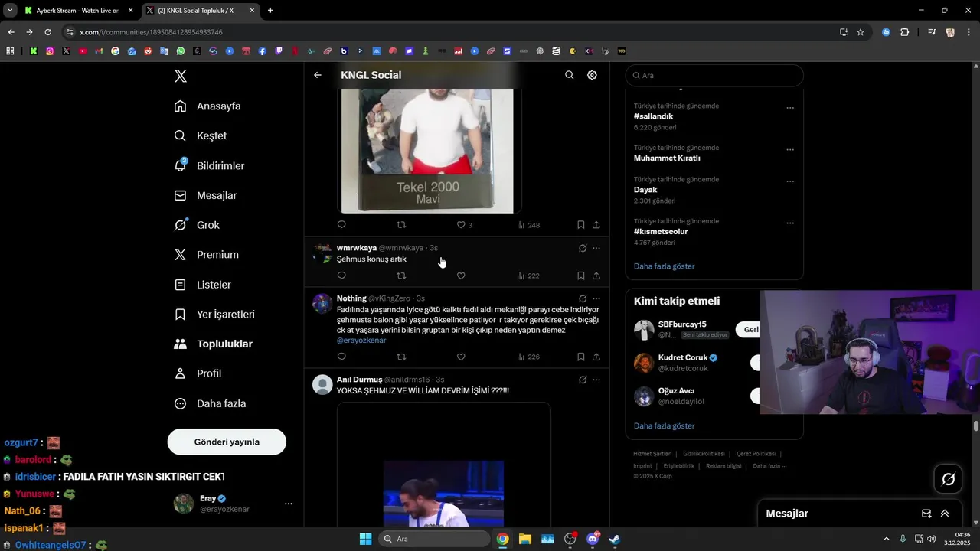Click the Ara search field
Image resolution: width=980 pixels, height=551 pixels.
[x=714, y=75]
